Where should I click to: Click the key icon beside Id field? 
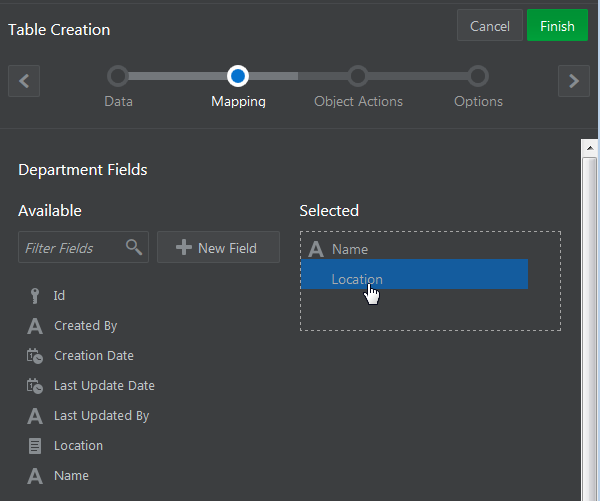(x=34, y=296)
